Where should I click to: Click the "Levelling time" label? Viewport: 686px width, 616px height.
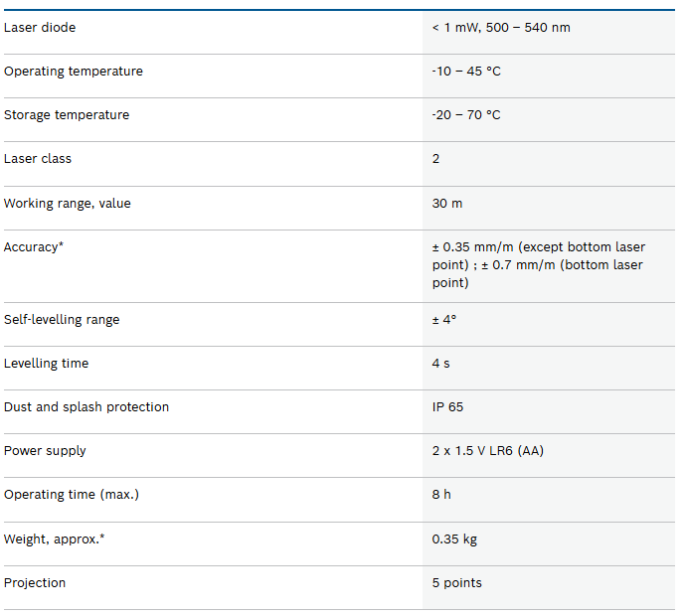point(46,364)
